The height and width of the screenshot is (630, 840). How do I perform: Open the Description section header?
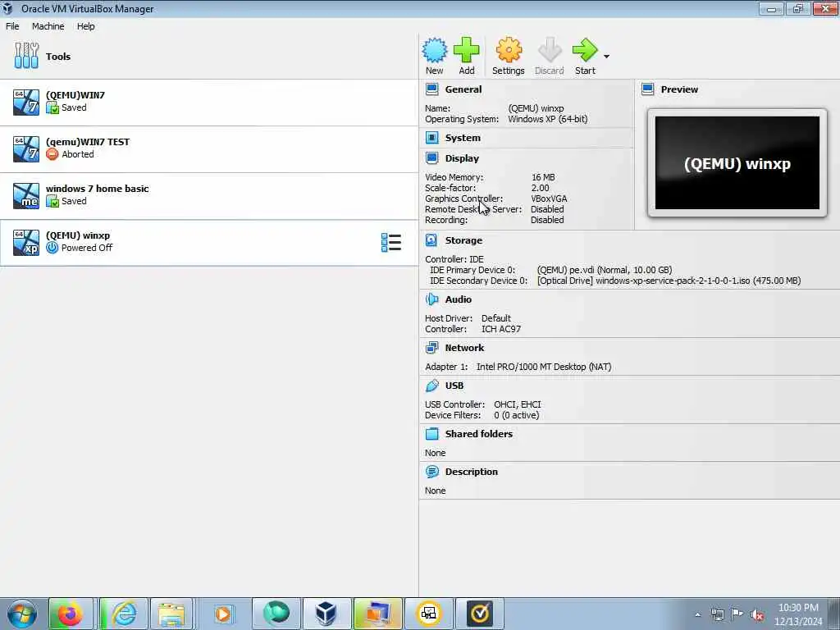[x=472, y=472]
